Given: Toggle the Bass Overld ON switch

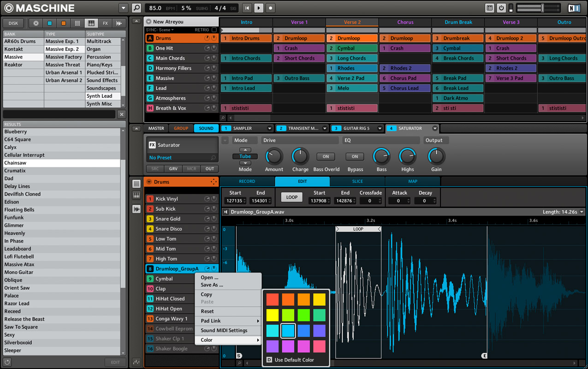Looking at the screenshot, I should [x=326, y=156].
